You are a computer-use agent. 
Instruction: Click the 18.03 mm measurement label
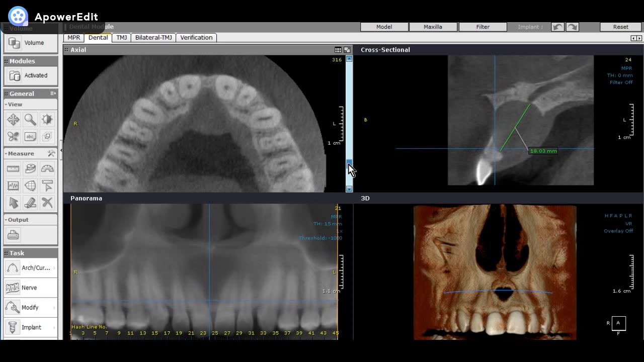pyautogui.click(x=543, y=151)
